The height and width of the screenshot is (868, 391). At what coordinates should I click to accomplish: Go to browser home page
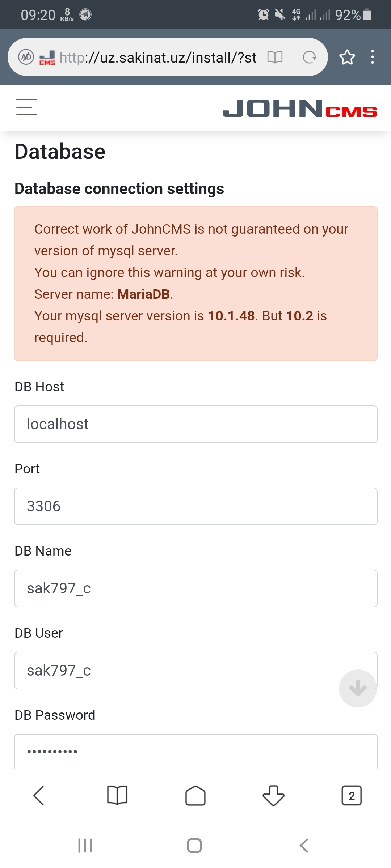pos(195,796)
